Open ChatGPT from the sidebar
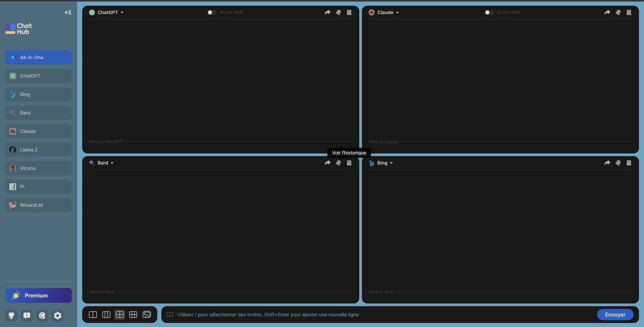Image resolution: width=644 pixels, height=327 pixels. (39, 76)
